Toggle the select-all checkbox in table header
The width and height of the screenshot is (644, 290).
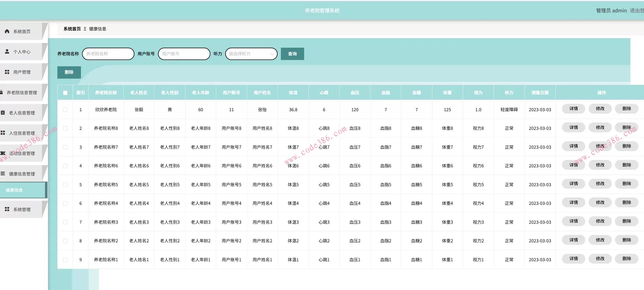(65, 93)
